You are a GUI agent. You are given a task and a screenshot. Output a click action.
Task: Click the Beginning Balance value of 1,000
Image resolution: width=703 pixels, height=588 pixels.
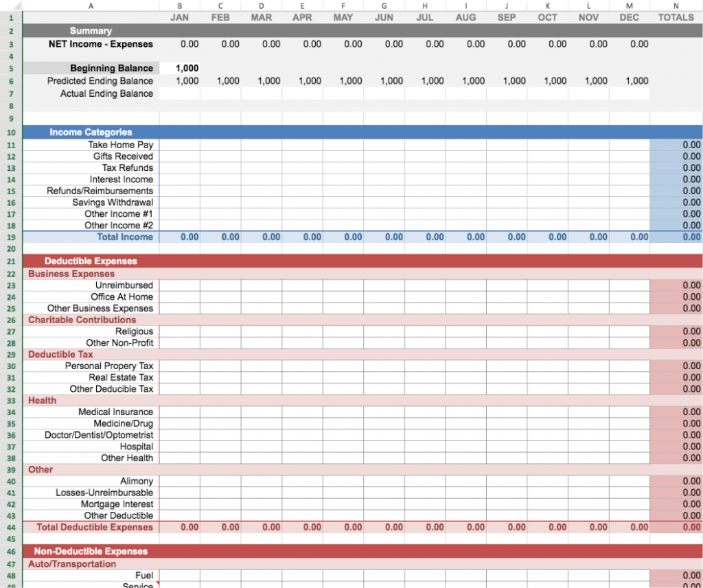tap(185, 68)
